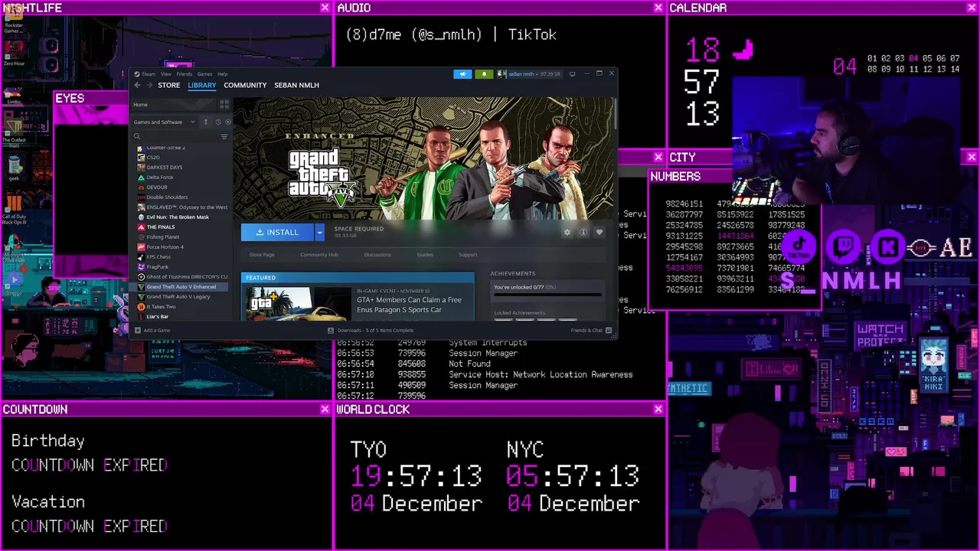Screen dimensions: 980x551
Task: Close the CALENDAR widget panel
Action: pyautogui.click(x=972, y=8)
